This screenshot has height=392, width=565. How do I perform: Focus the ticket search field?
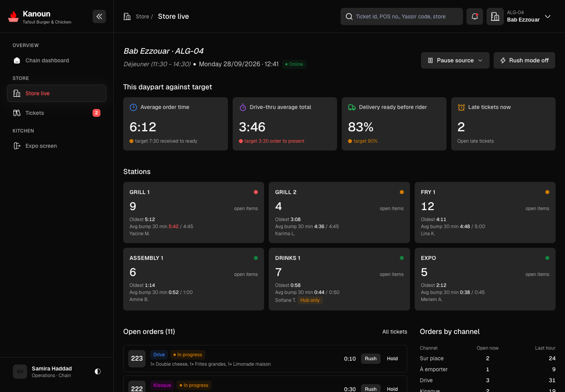coord(402,16)
